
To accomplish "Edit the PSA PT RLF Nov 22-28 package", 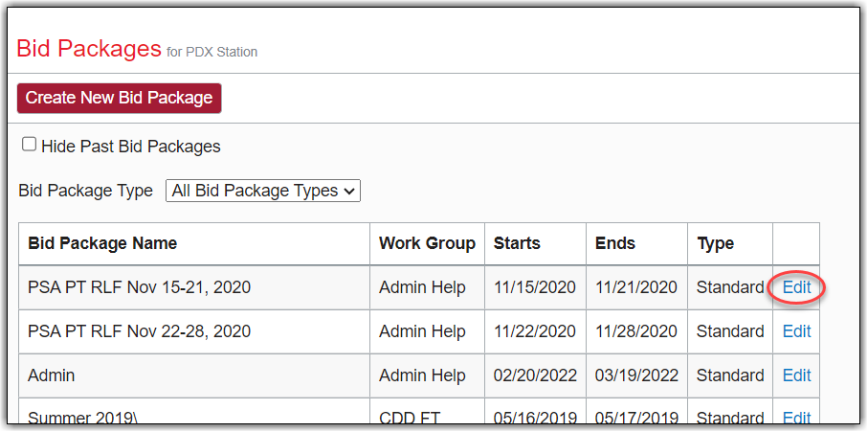I will coord(796,331).
